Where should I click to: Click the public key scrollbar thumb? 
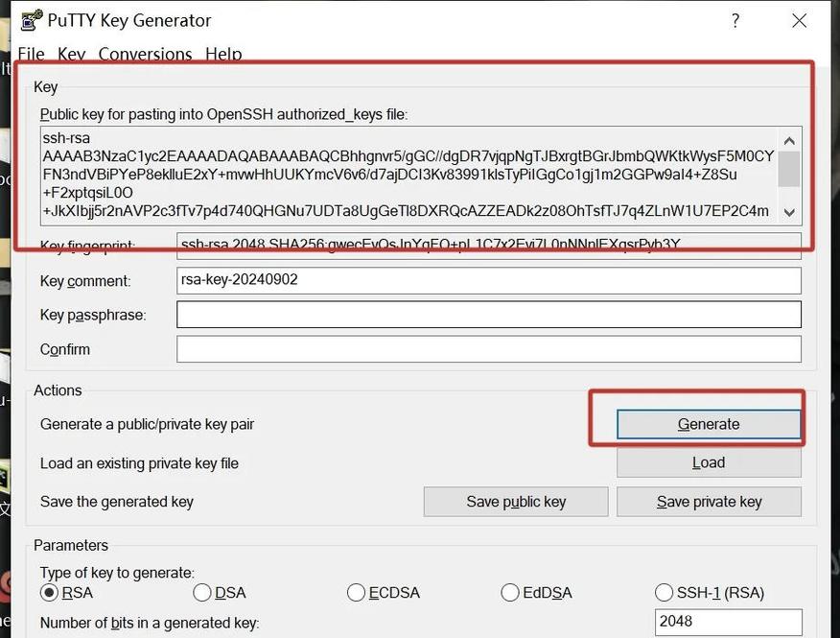pyautogui.click(x=789, y=169)
